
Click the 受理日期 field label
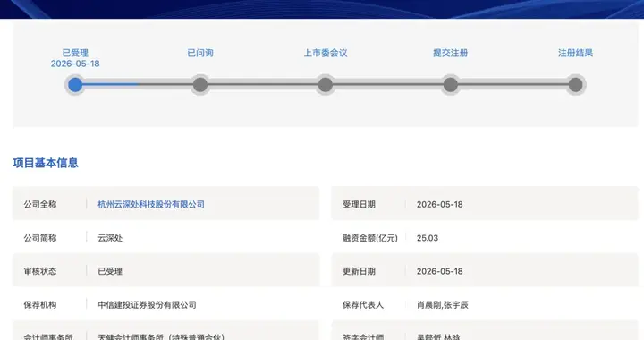point(359,204)
